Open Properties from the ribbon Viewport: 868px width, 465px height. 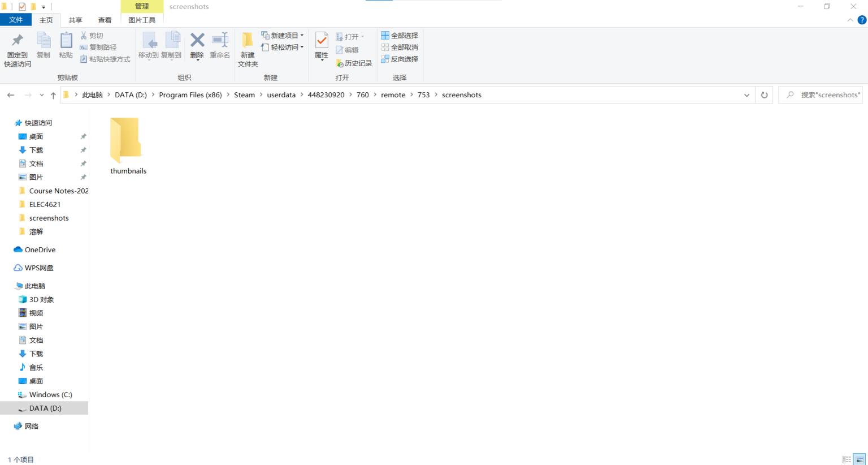(322, 45)
